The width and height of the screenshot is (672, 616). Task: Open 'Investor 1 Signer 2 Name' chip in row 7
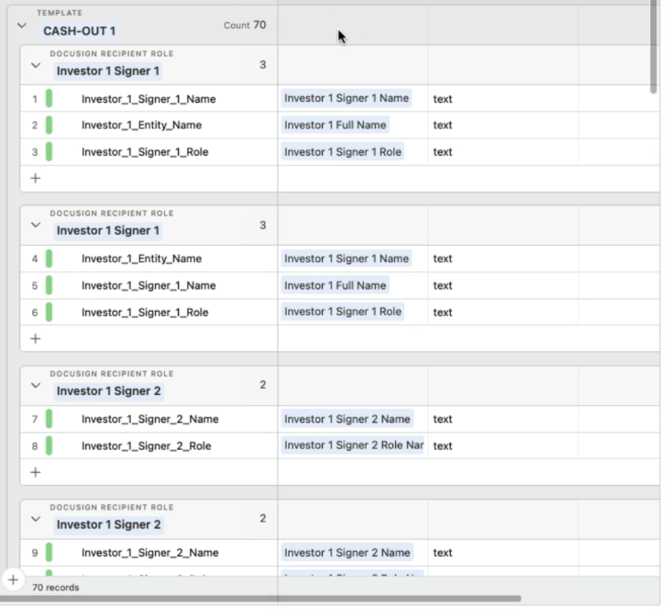pyautogui.click(x=347, y=420)
